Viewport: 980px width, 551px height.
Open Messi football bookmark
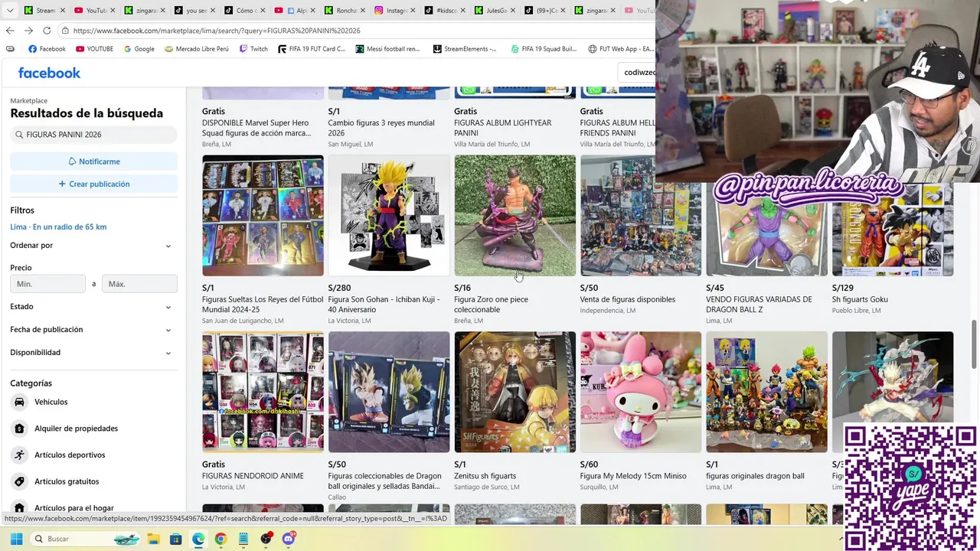pos(388,49)
